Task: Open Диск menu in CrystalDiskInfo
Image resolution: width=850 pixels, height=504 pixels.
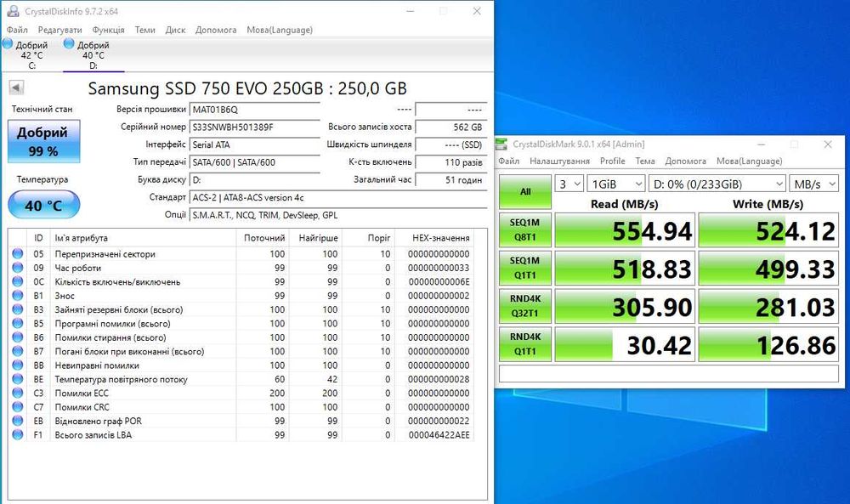Action: point(175,30)
